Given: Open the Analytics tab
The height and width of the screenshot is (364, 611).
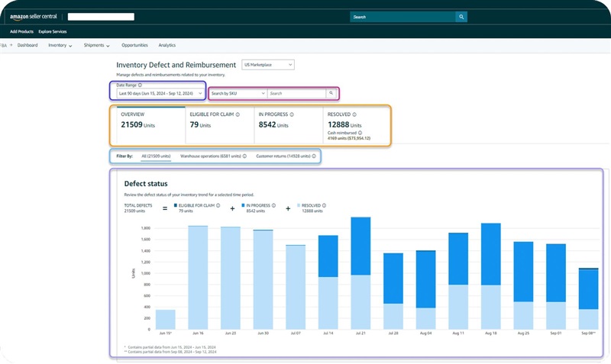Looking at the screenshot, I should pyautogui.click(x=166, y=45).
